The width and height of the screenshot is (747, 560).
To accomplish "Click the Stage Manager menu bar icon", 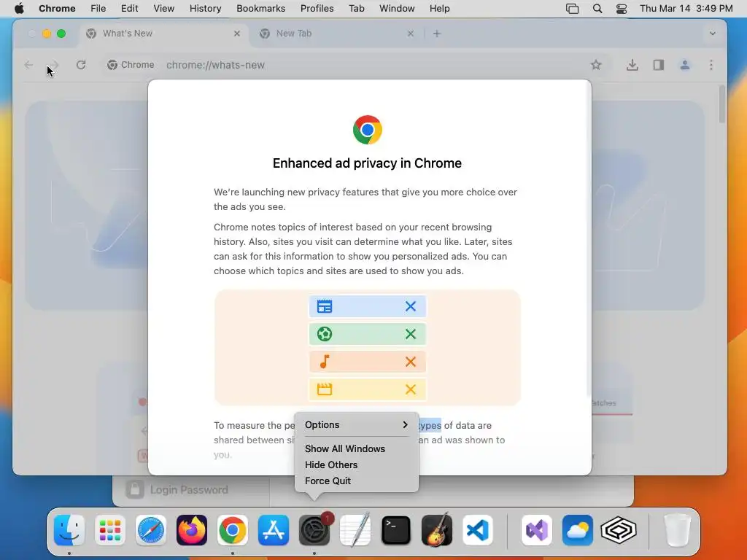I will coord(572,9).
